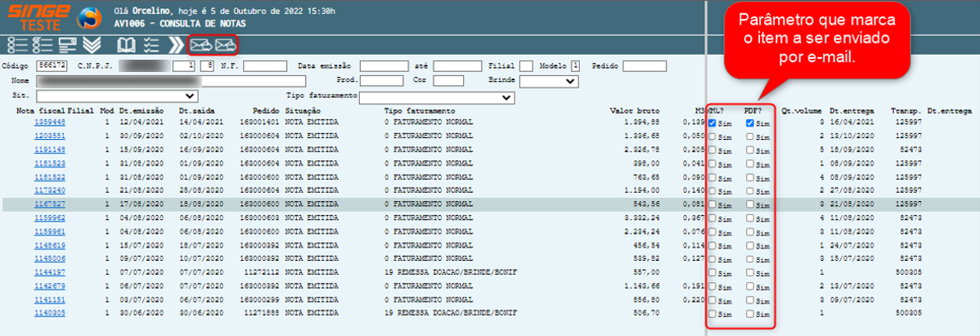Click the N.F. input field
The width and height of the screenshot is (980, 336).
(x=265, y=65)
